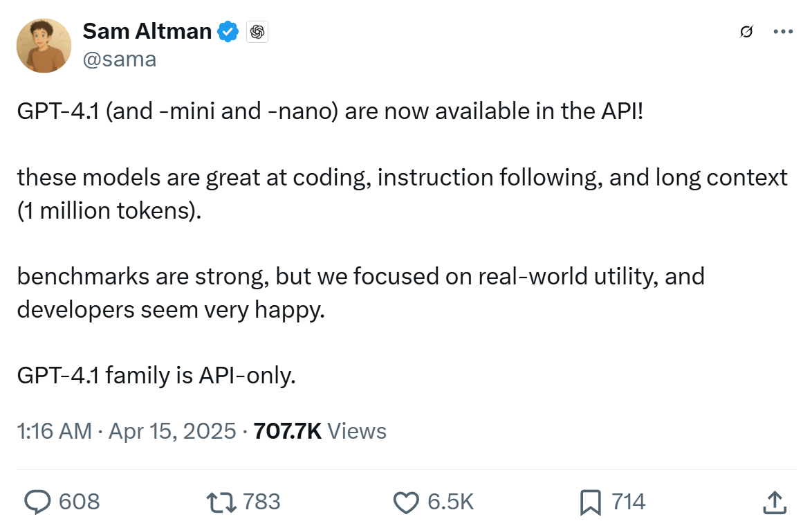
Task: Like the post with the heart icon
Action: coord(406,502)
